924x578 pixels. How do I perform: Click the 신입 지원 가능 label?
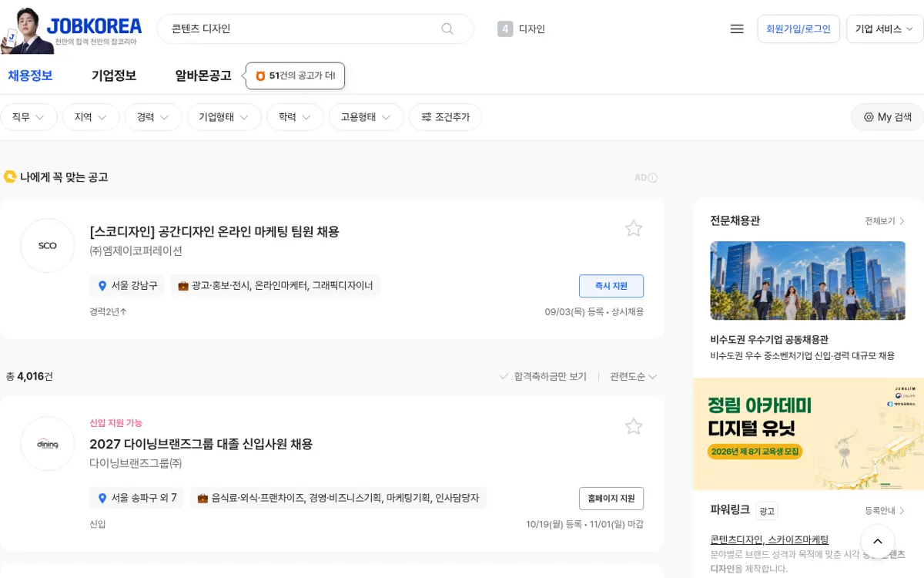pos(115,423)
